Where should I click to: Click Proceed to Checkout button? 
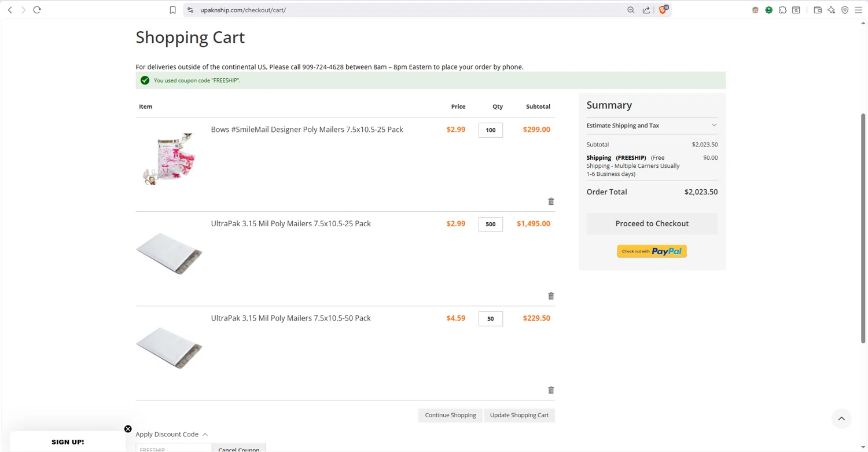(652, 223)
